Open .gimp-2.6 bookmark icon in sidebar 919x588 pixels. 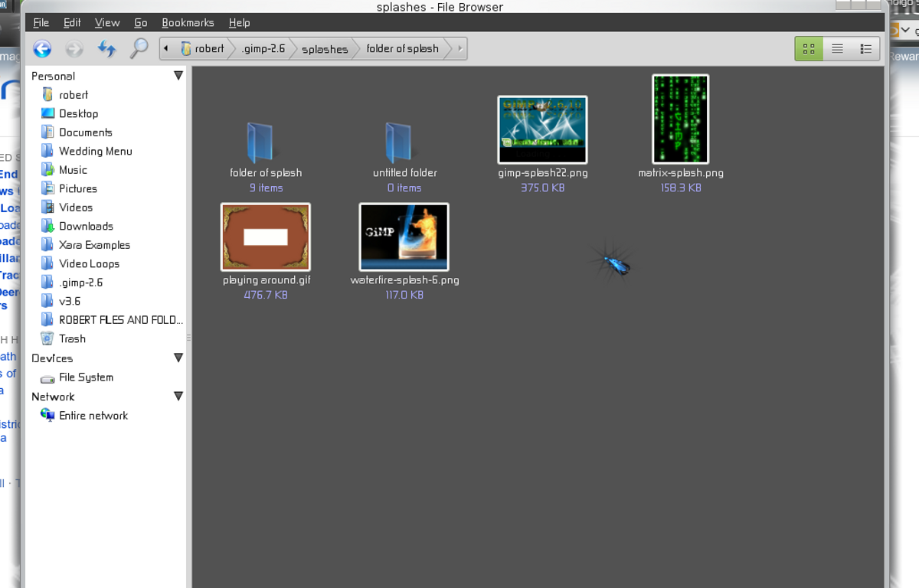[47, 282]
